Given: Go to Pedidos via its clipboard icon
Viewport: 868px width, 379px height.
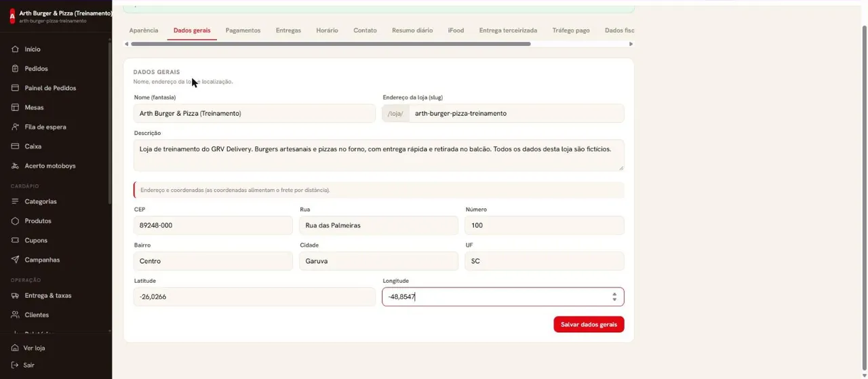Looking at the screenshot, I should [15, 68].
